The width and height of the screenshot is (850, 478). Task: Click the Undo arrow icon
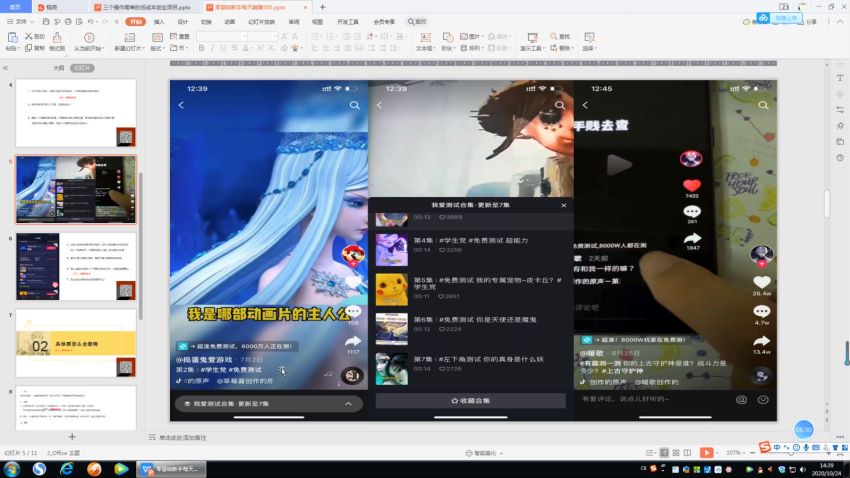click(91, 22)
